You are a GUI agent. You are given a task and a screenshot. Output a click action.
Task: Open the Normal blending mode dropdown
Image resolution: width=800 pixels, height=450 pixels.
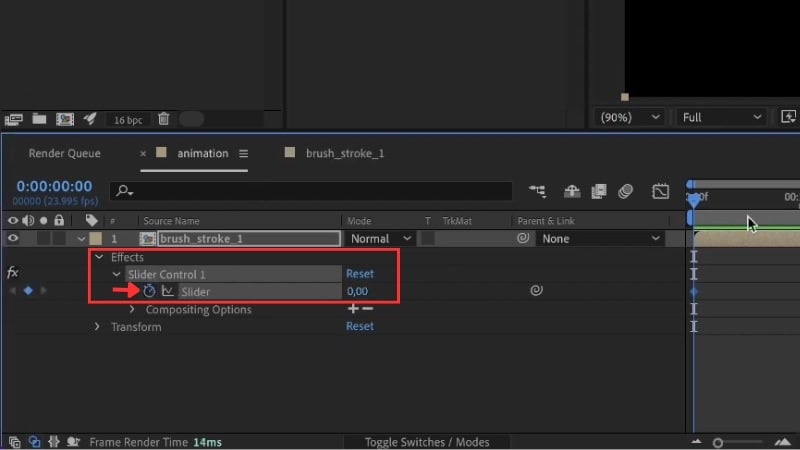[x=380, y=239]
